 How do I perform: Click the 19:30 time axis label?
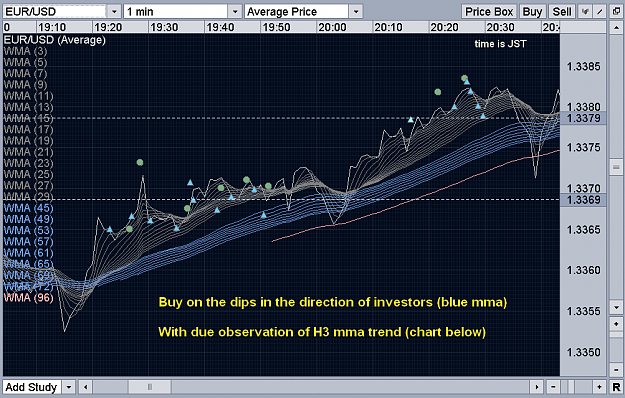tap(164, 27)
